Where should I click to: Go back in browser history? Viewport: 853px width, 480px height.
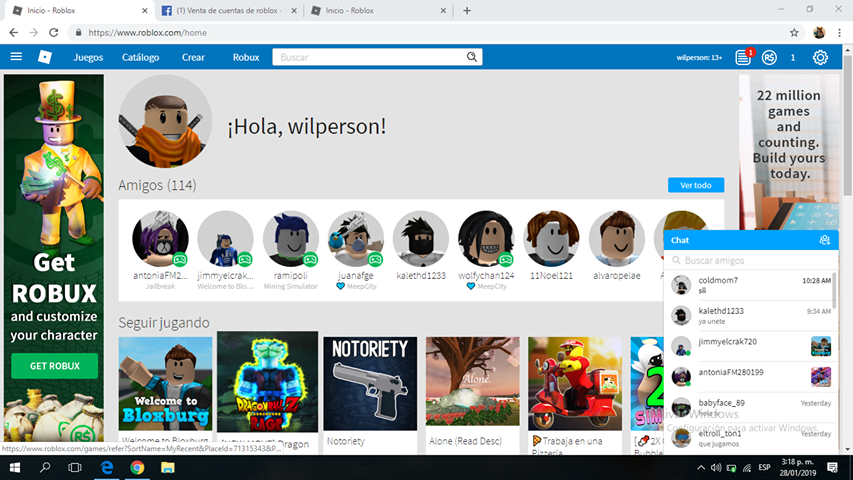[14, 33]
